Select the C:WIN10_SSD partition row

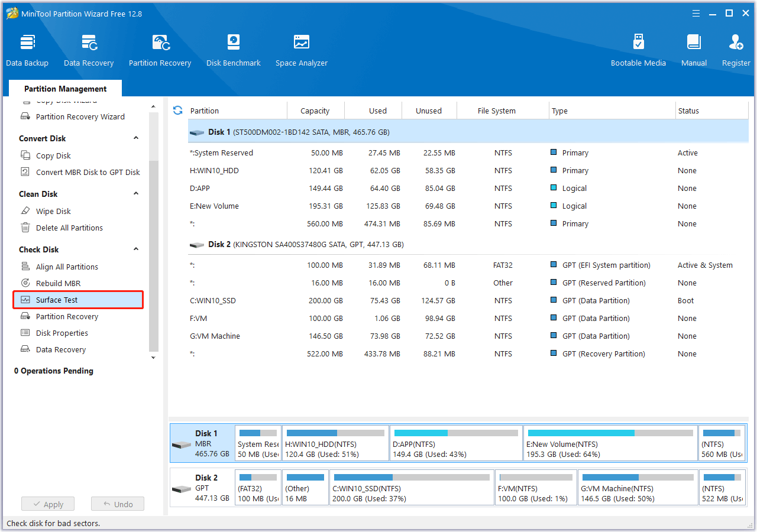tap(468, 300)
